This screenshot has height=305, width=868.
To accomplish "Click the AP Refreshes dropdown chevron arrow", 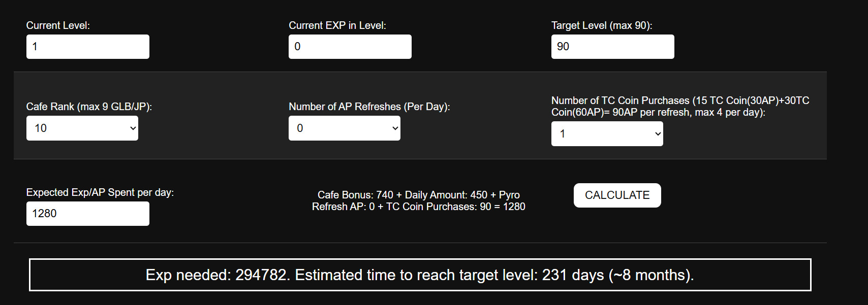I will (395, 128).
